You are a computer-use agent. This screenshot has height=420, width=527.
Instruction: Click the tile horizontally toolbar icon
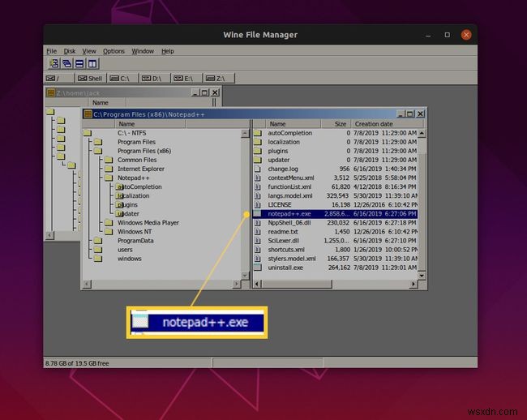click(79, 63)
